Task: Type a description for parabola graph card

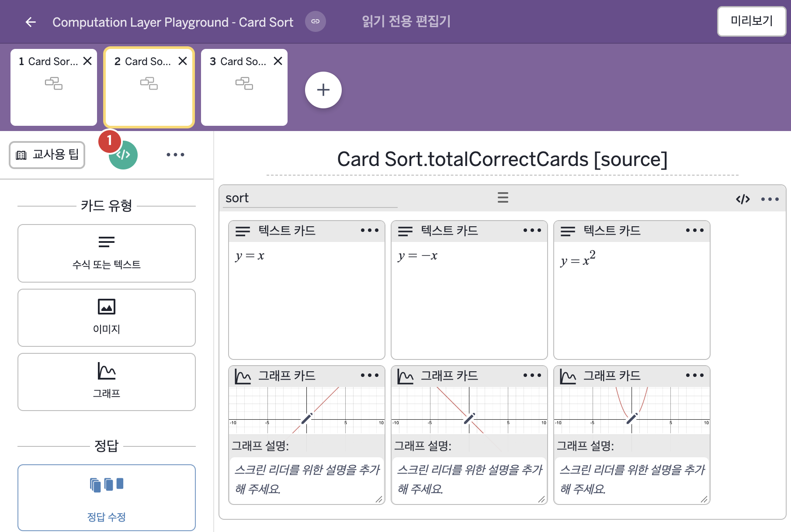Action: (x=632, y=480)
